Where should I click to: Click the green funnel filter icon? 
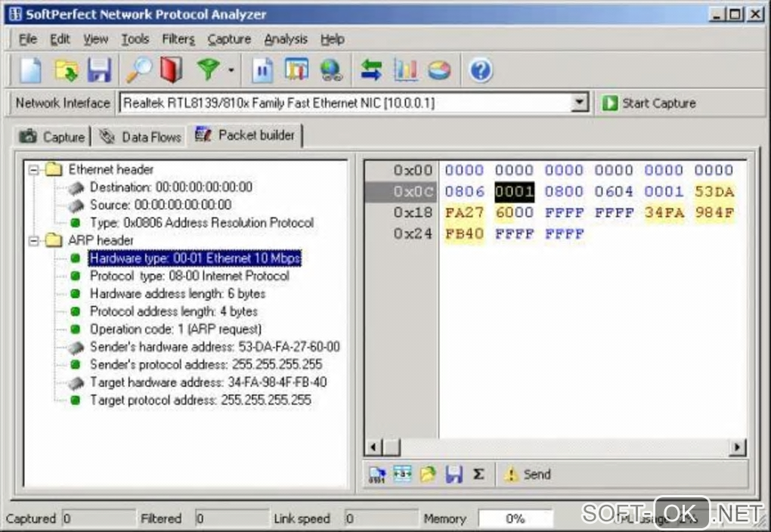[209, 70]
